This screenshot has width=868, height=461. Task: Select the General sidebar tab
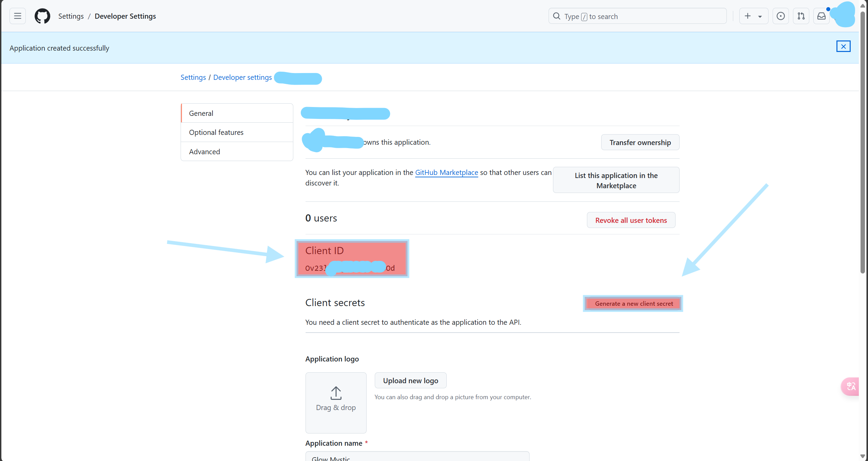(237, 113)
